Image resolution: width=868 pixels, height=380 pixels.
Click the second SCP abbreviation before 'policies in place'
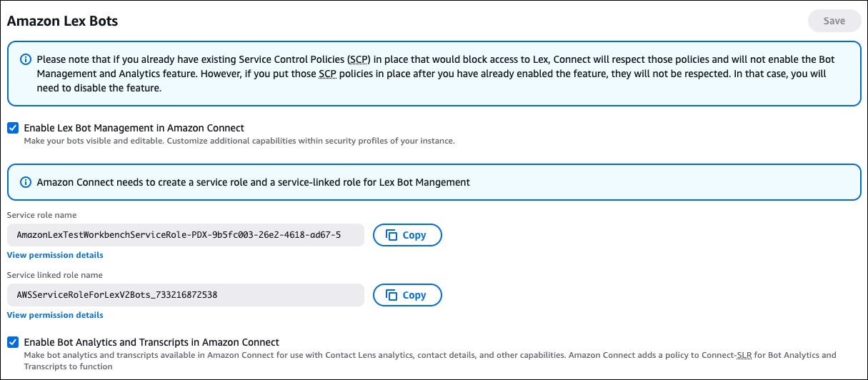point(328,74)
